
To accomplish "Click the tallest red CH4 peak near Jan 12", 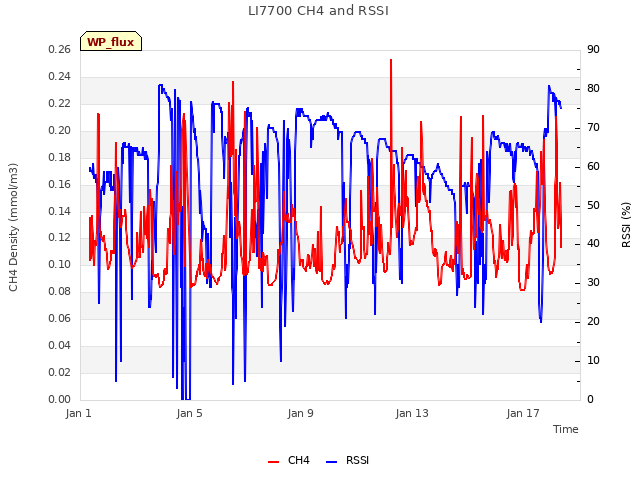I will [391, 60].
